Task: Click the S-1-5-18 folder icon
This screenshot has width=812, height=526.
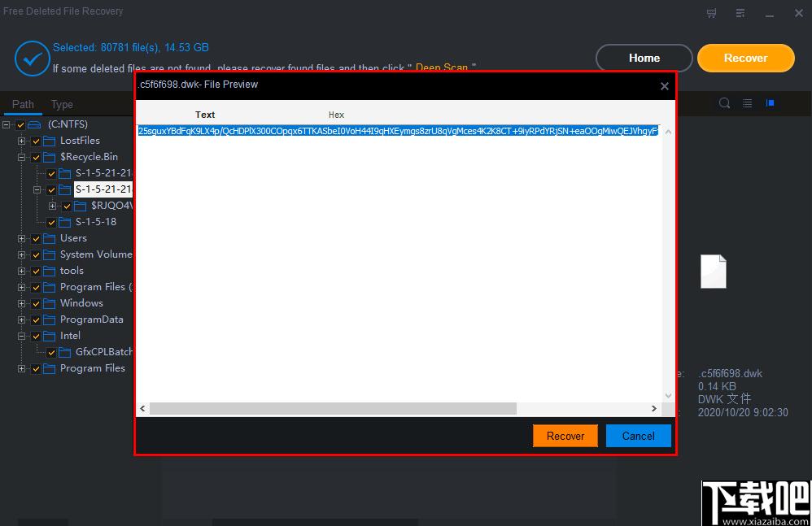Action: tap(65, 223)
